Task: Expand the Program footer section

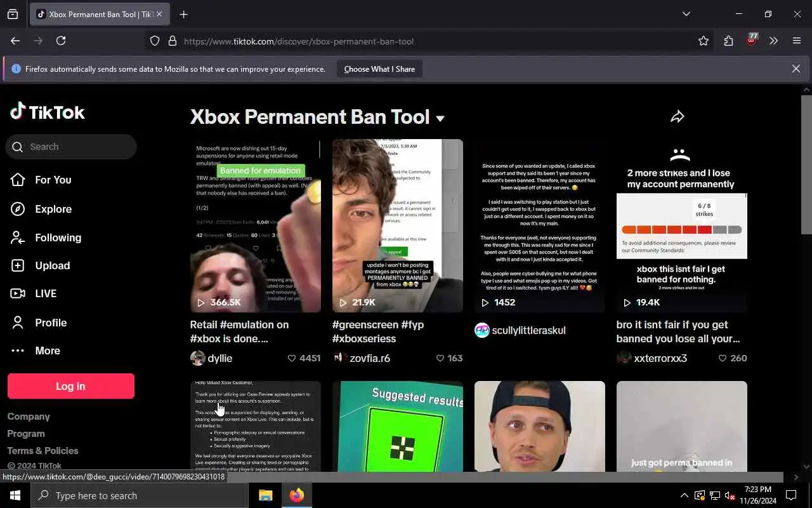Action: pyautogui.click(x=26, y=434)
